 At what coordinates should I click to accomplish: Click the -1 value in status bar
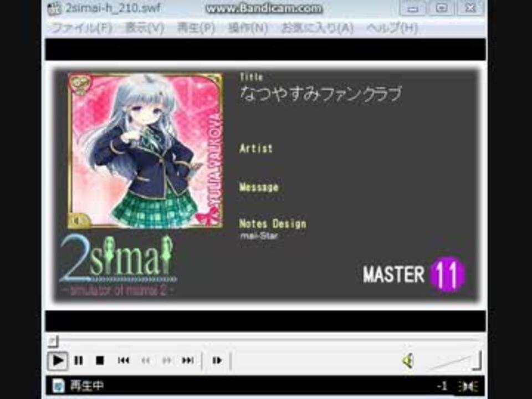(442, 386)
